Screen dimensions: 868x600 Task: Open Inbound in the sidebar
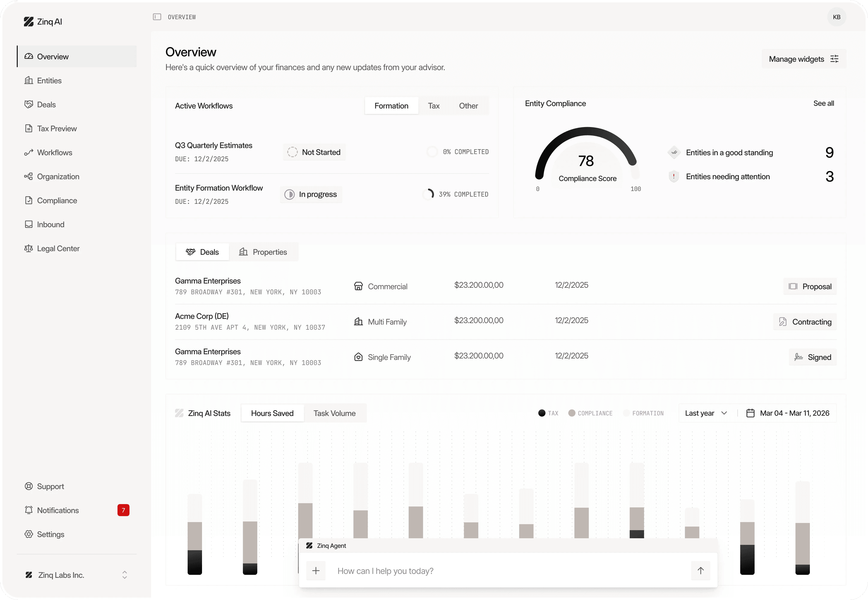(x=77, y=224)
